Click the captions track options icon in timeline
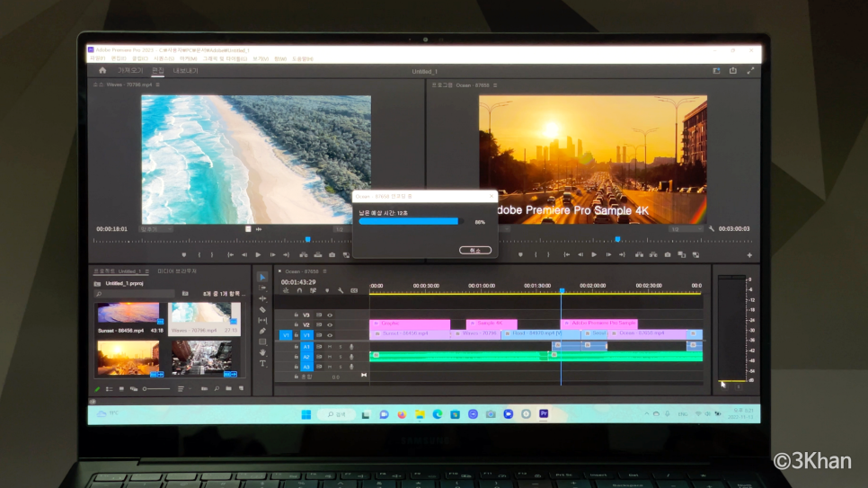This screenshot has width=868, height=488. [354, 291]
